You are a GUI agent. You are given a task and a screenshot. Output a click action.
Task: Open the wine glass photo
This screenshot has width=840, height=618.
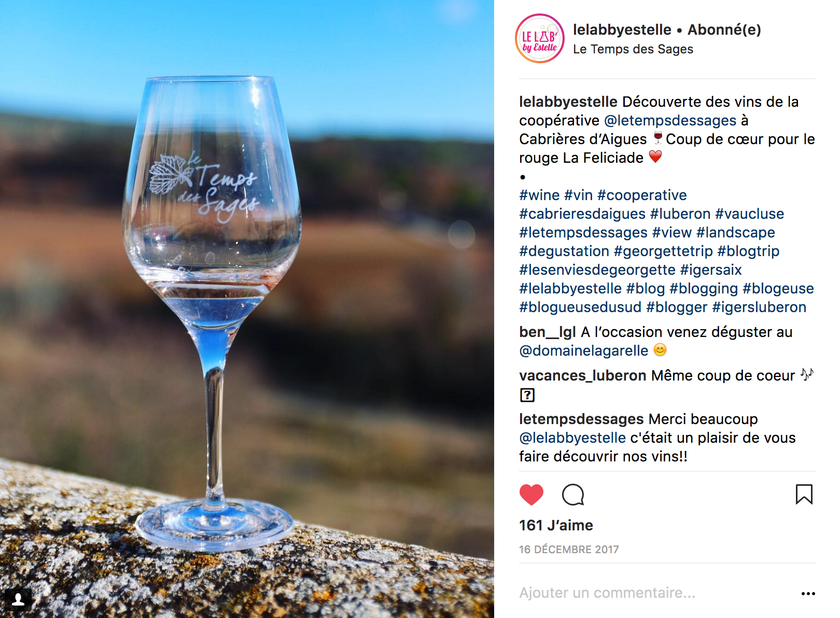click(247, 309)
